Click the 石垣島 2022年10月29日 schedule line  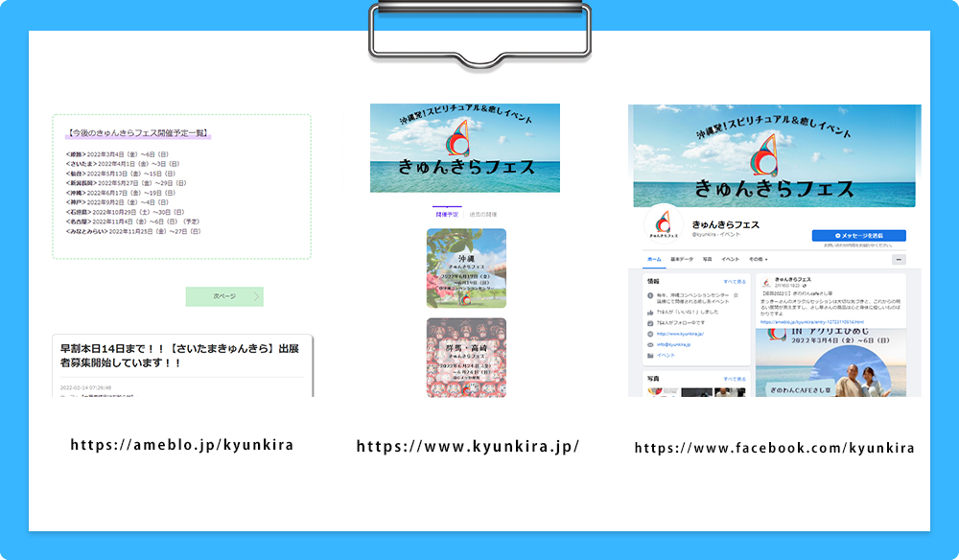click(126, 212)
